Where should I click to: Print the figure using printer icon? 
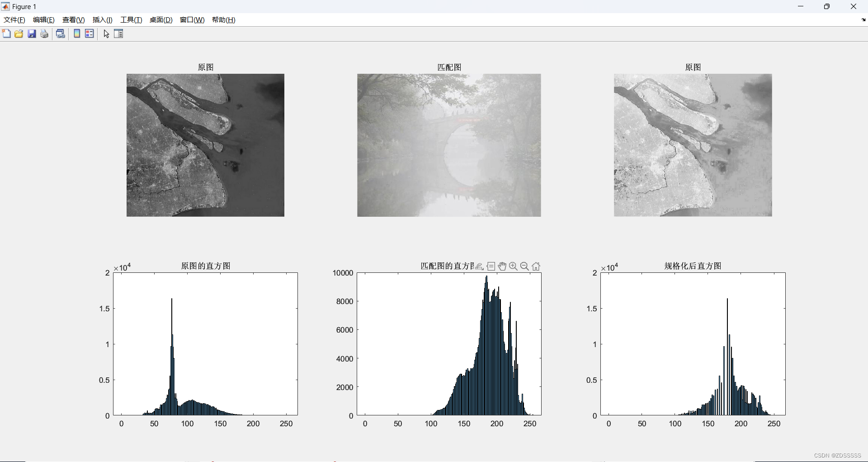click(44, 33)
